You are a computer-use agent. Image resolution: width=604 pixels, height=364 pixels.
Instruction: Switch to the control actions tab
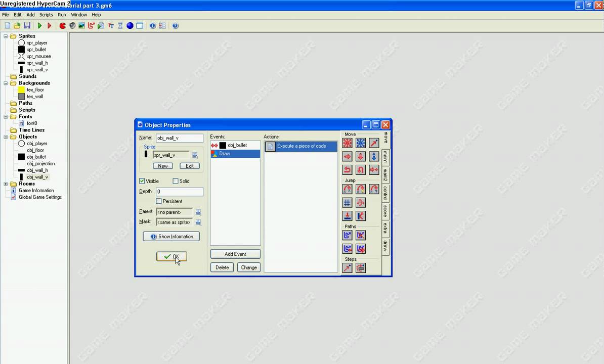coord(385,193)
